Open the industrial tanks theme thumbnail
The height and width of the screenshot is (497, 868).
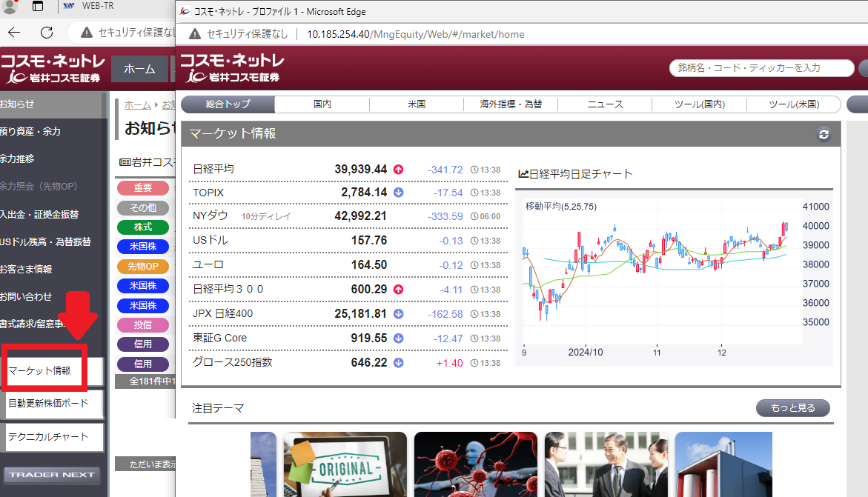point(723,464)
